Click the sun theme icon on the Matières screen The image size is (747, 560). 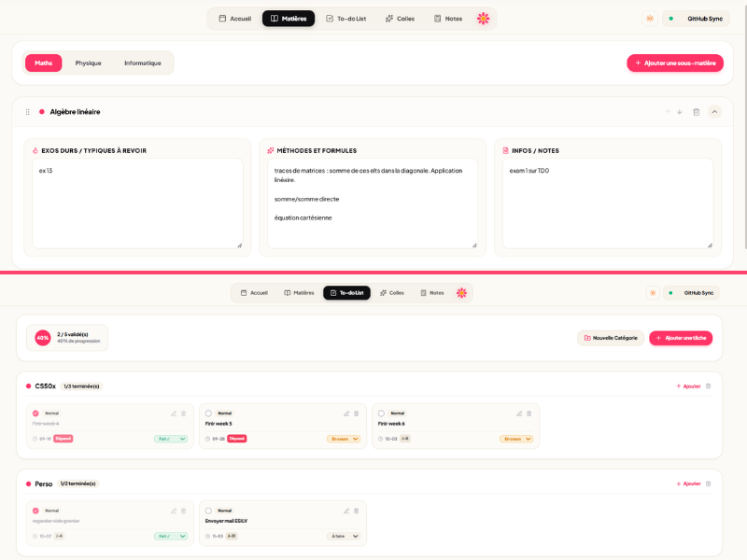(x=650, y=19)
